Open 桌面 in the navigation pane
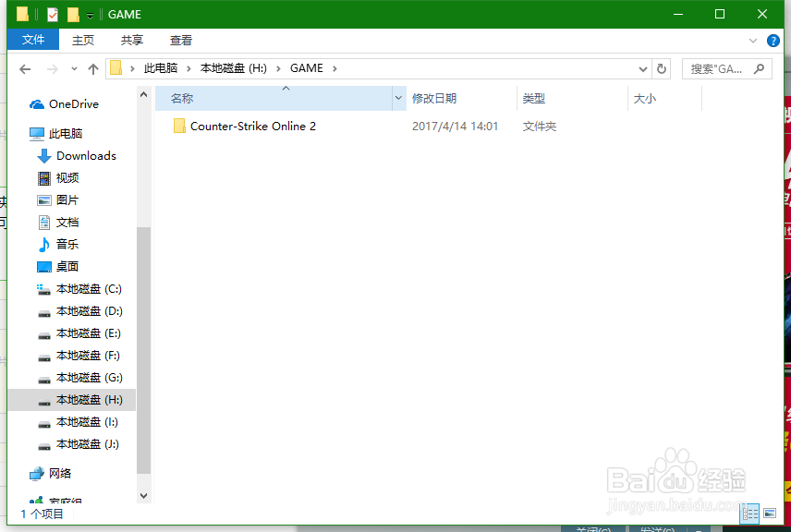 click(x=67, y=267)
